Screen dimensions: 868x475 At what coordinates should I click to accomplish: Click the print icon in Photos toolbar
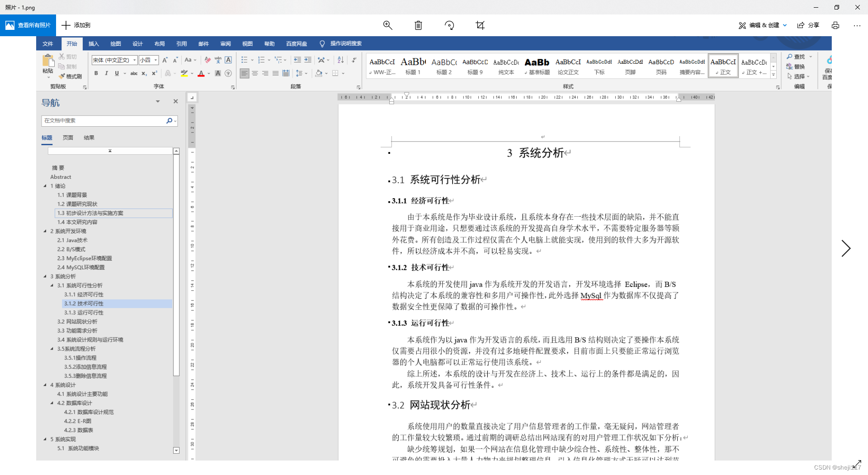[835, 25]
